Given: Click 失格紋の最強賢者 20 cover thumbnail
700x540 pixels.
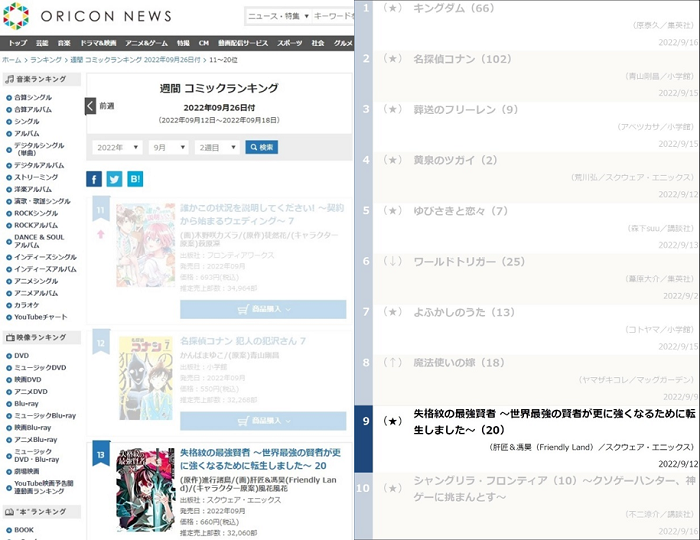Looking at the screenshot, I should [x=146, y=490].
